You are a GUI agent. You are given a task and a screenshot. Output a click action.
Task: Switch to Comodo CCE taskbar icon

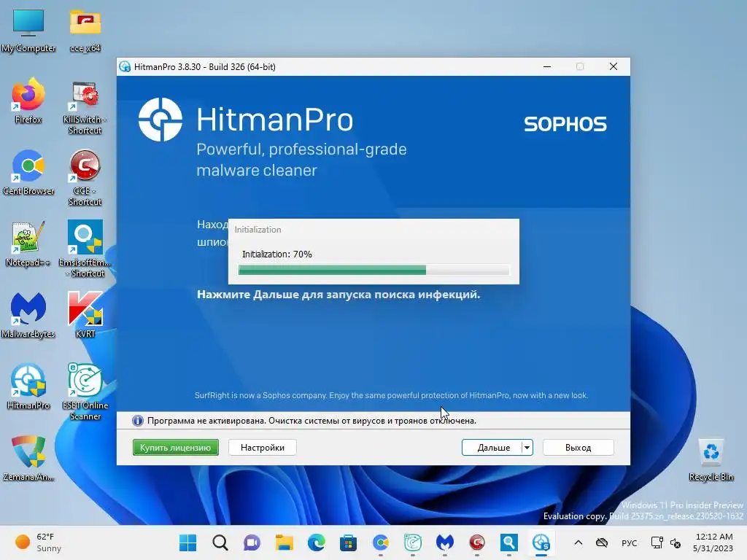[x=477, y=542]
